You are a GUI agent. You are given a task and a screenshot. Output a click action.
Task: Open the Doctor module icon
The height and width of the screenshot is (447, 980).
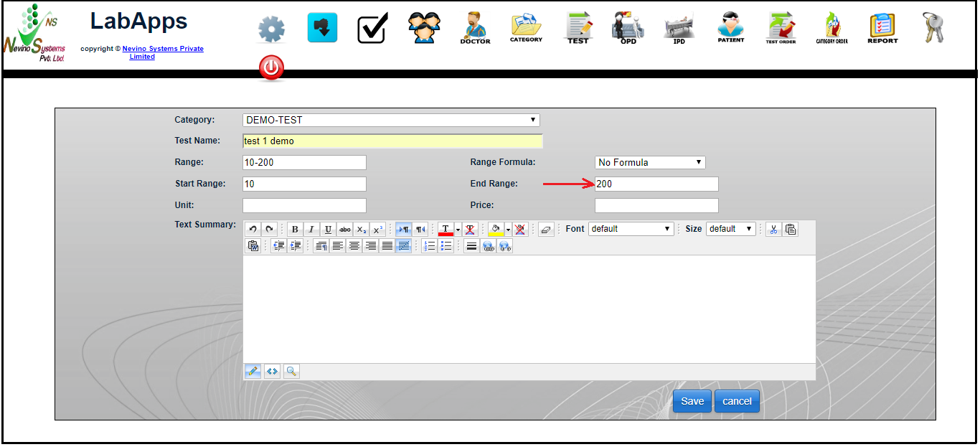(475, 28)
